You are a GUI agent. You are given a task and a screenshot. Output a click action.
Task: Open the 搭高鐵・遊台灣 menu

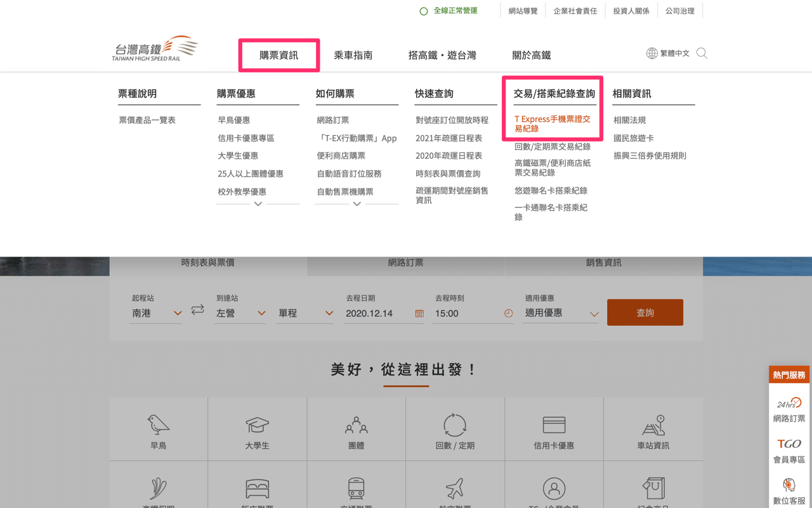point(442,55)
